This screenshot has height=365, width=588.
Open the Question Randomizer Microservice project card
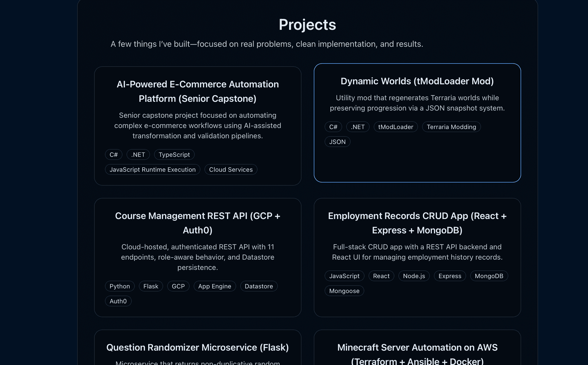point(198,347)
